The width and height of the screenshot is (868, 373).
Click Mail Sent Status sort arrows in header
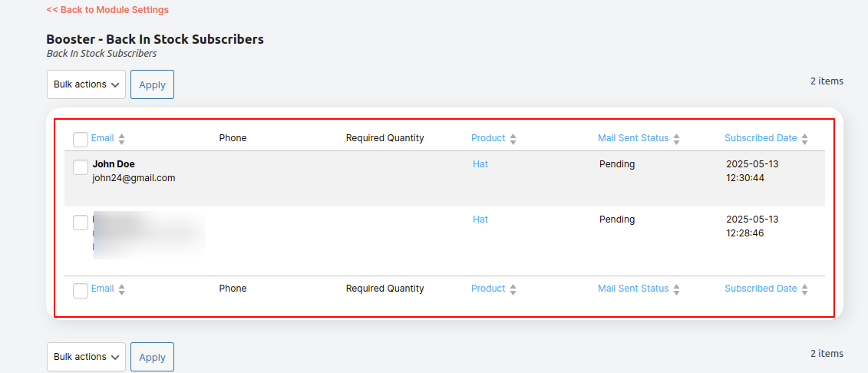pos(676,139)
